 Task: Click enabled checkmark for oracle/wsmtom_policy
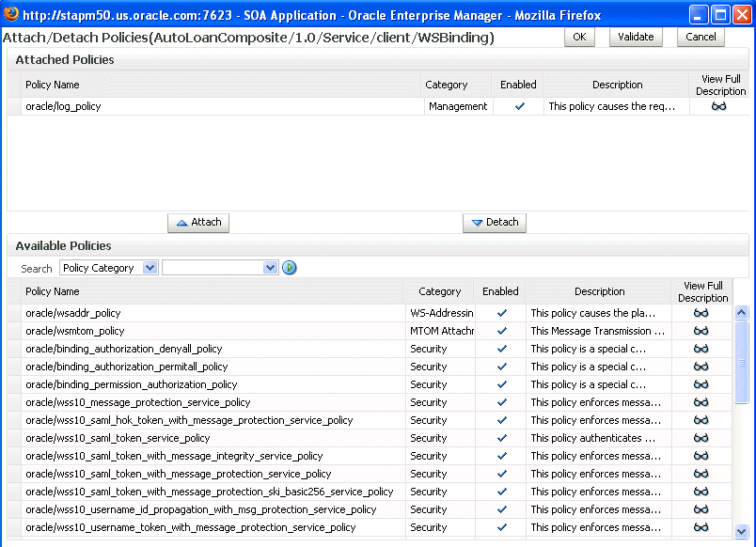[x=501, y=331]
